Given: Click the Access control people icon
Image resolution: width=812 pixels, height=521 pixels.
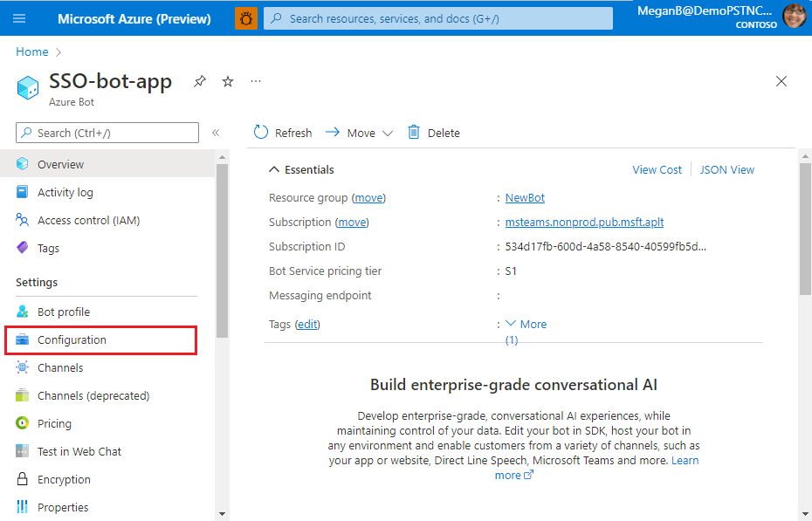Looking at the screenshot, I should pyautogui.click(x=23, y=220).
